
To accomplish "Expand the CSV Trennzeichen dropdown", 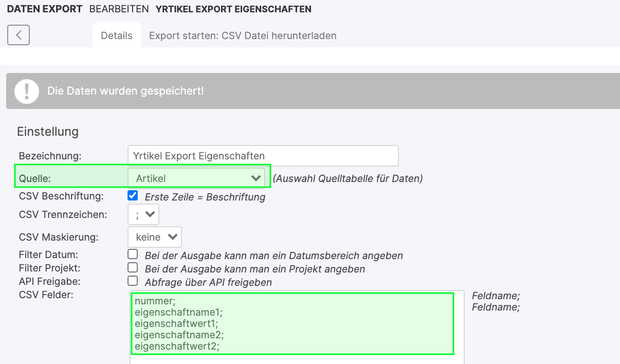I will click(x=143, y=214).
